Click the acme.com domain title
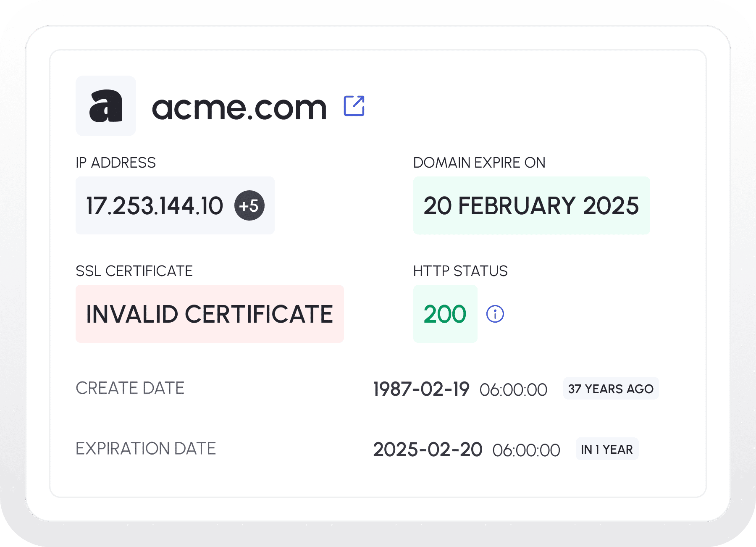 pyautogui.click(x=239, y=108)
